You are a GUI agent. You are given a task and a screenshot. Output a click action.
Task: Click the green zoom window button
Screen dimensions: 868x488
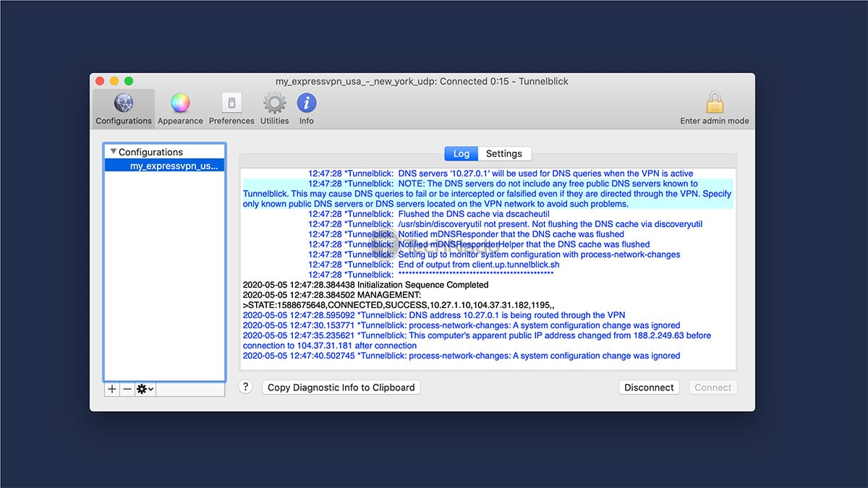coord(129,81)
